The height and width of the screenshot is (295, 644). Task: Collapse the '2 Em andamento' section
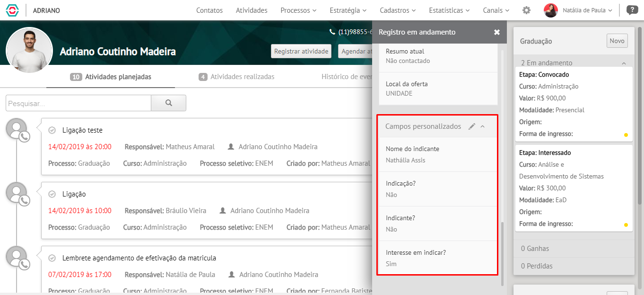[x=624, y=63]
